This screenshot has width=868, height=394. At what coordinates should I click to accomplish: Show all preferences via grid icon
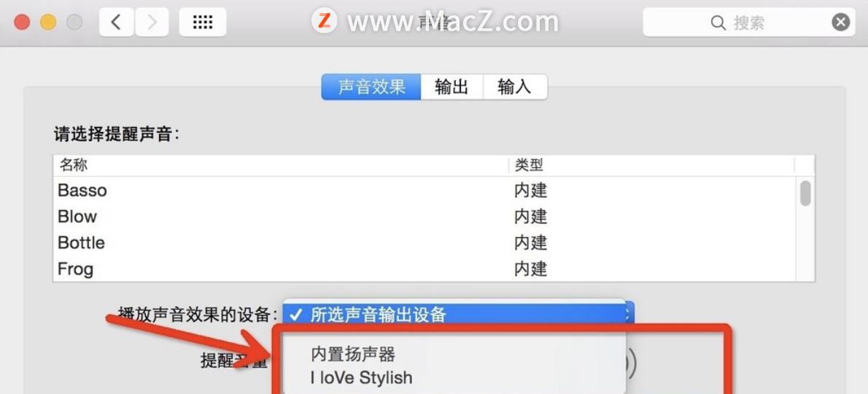(203, 22)
